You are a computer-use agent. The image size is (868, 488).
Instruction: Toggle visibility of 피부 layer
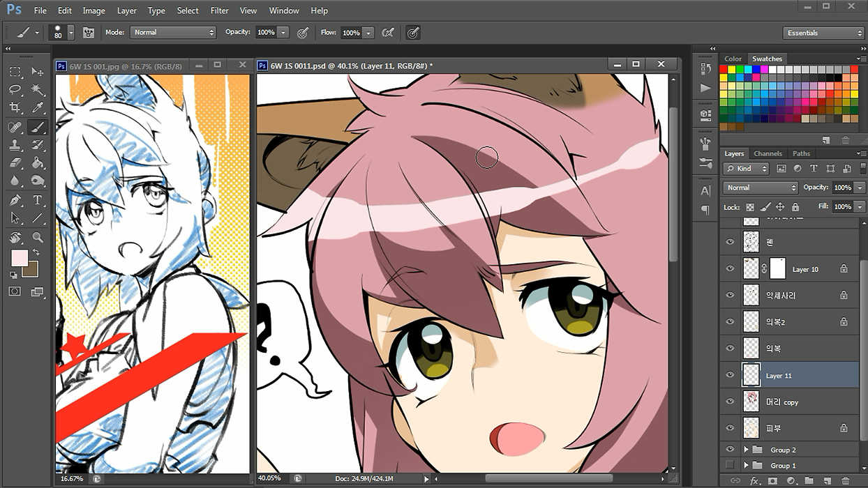point(730,427)
